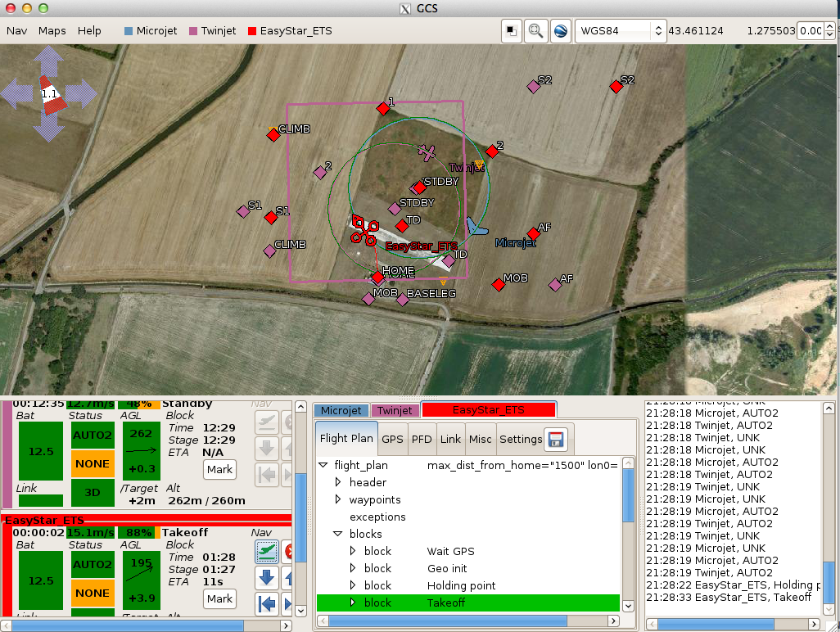Switch to the GPS tab

[392, 439]
